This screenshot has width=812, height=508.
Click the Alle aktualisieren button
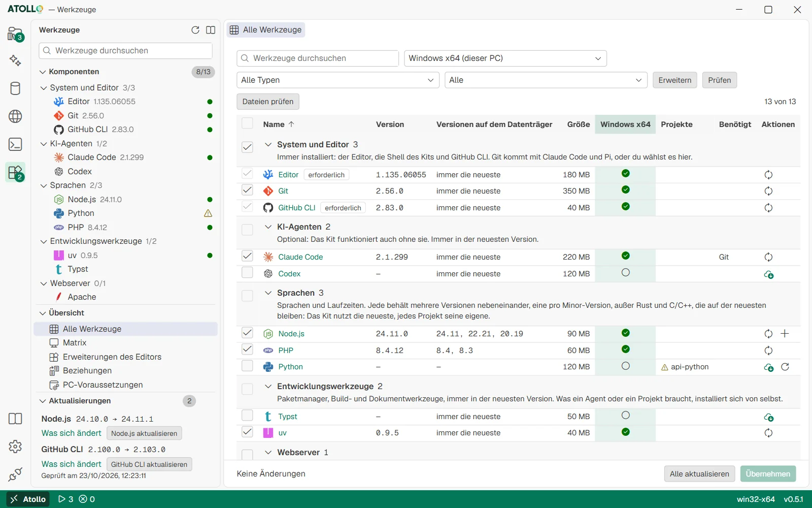[699, 474]
